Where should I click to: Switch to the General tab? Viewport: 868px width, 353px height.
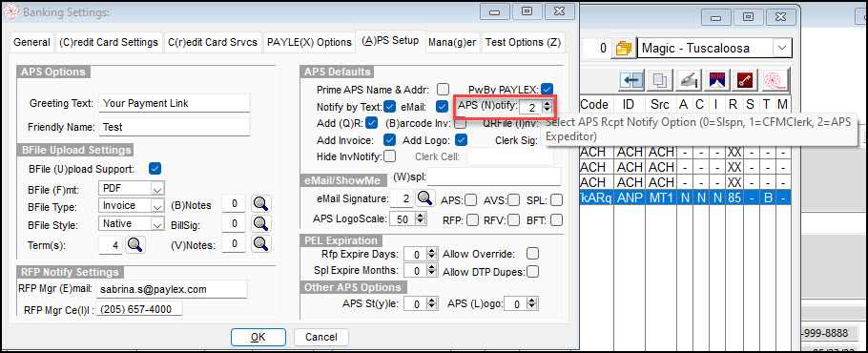31,42
